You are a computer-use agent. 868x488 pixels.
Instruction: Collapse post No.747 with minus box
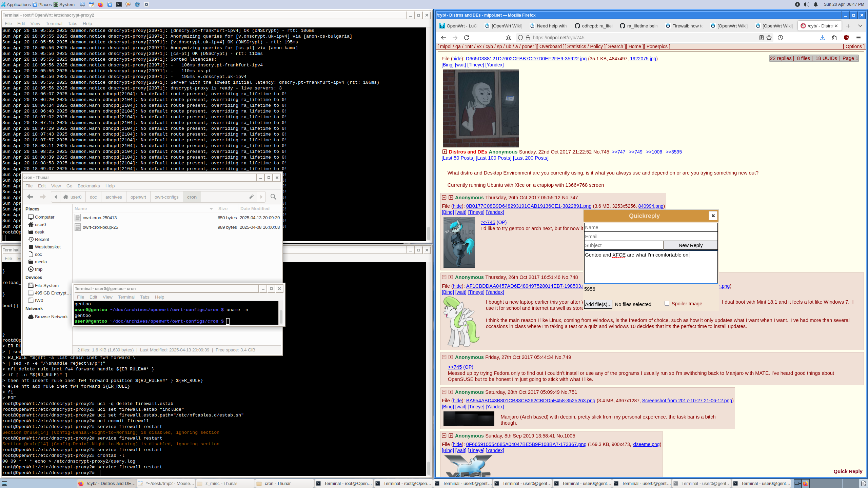tap(444, 197)
